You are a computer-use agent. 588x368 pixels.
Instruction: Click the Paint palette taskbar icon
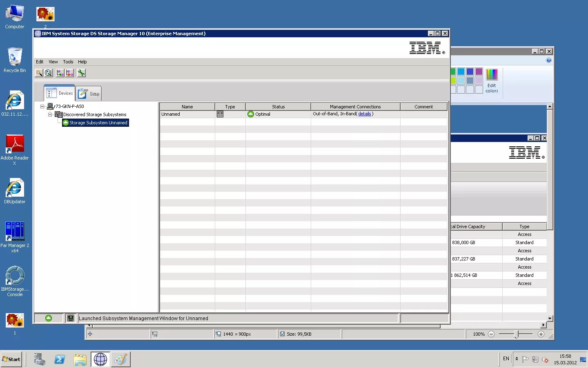pyautogui.click(x=121, y=359)
